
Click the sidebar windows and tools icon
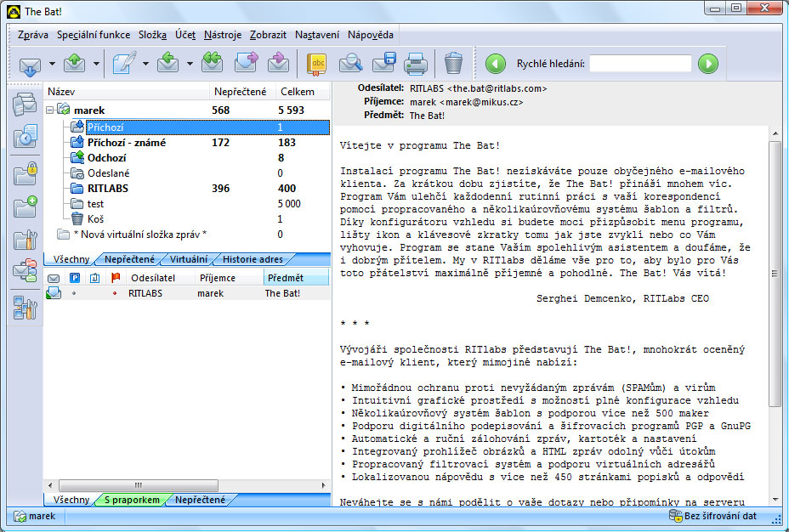(26, 308)
